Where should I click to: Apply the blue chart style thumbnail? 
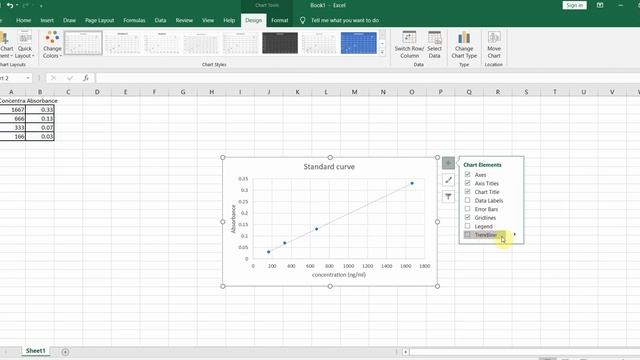(359, 43)
